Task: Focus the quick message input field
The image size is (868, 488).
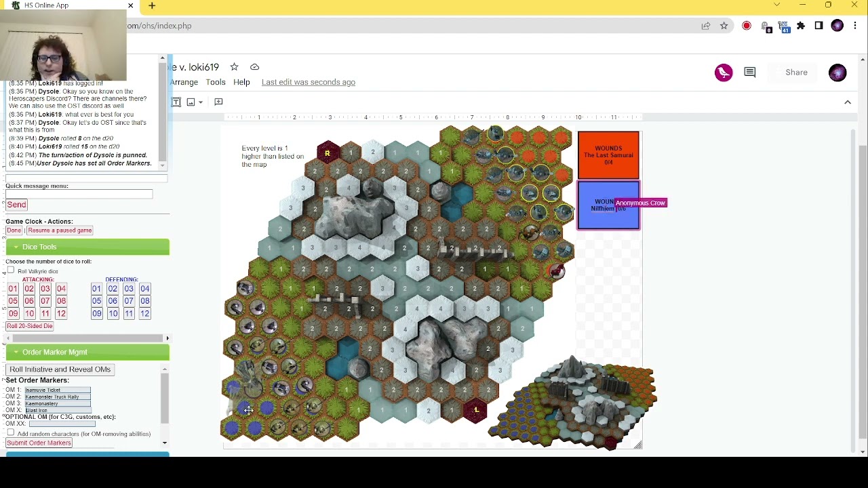Action: click(x=79, y=195)
